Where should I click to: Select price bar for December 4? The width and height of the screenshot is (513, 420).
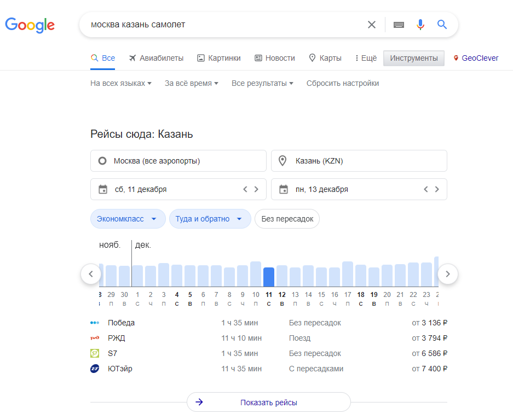click(x=177, y=276)
